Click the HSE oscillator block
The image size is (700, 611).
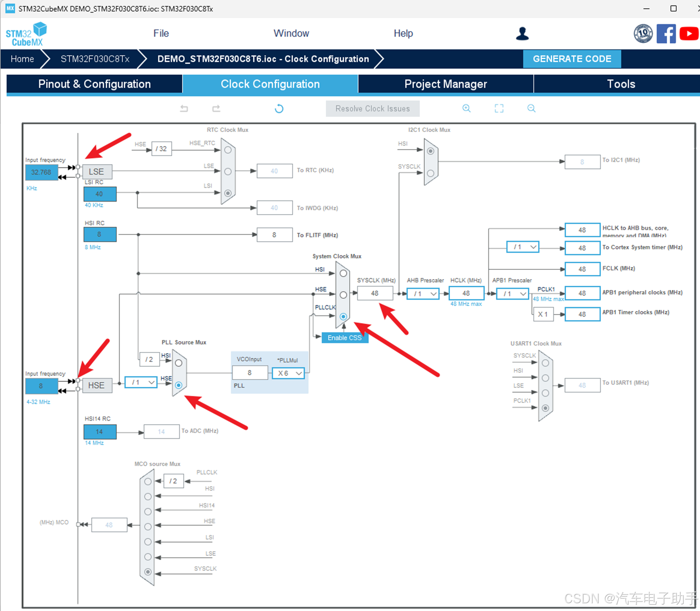(97, 386)
